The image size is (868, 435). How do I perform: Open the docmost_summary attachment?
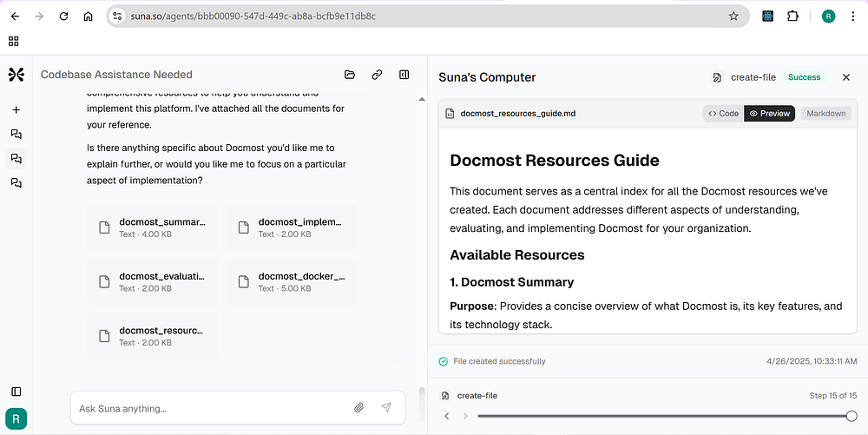click(x=152, y=227)
